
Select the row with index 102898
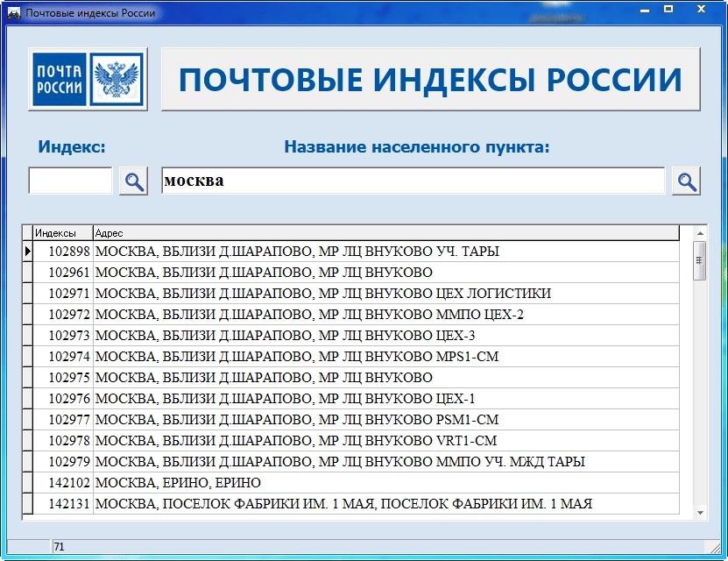pos(350,252)
